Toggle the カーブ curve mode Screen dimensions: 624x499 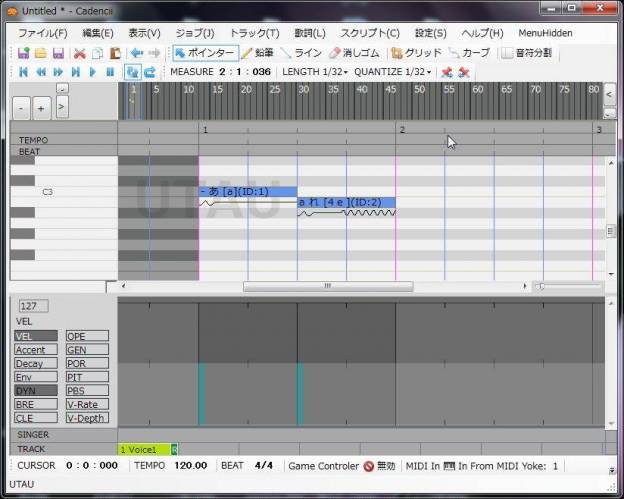[469, 53]
